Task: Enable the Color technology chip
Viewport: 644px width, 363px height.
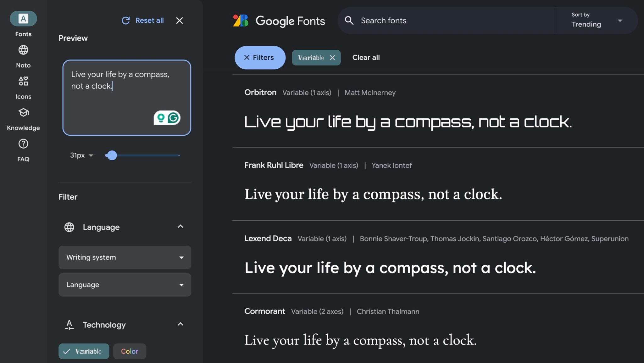Action: pyautogui.click(x=130, y=351)
